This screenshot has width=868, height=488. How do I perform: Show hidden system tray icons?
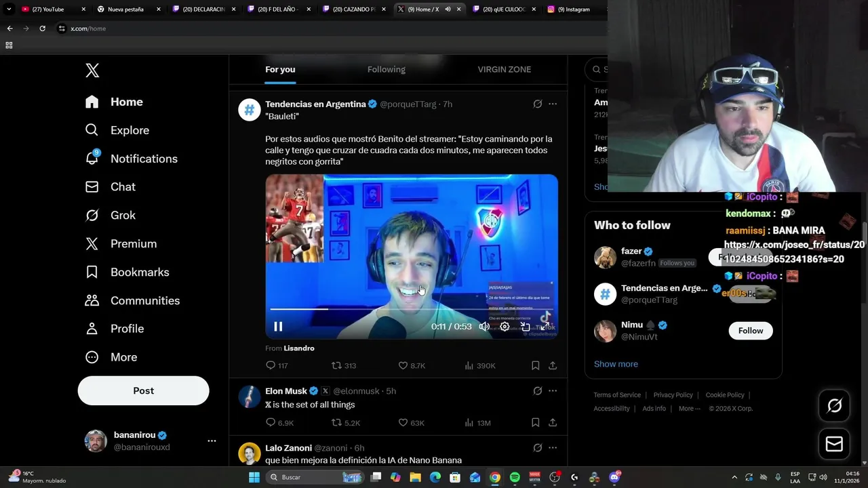(734, 477)
